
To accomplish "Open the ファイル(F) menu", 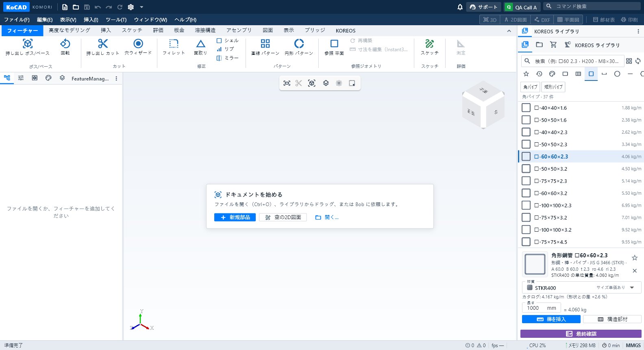I will click(17, 20).
